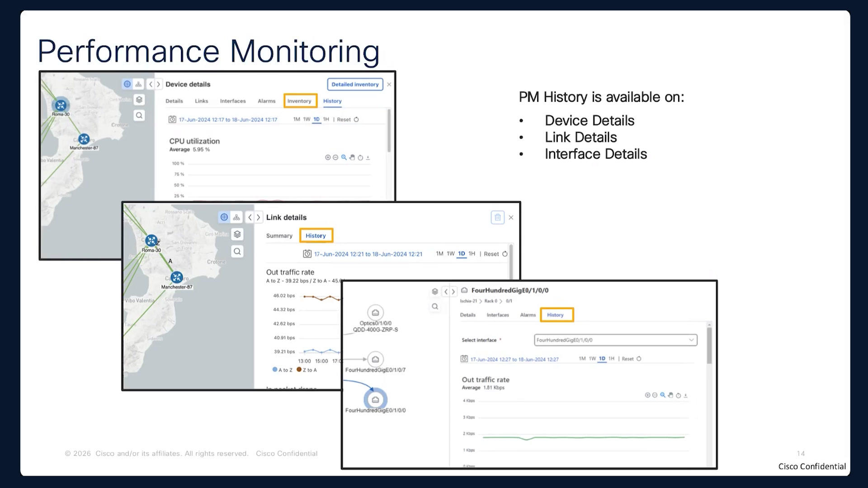Viewport: 868px width, 488px height.
Task: Click the search icon on Link details map
Action: click(237, 251)
